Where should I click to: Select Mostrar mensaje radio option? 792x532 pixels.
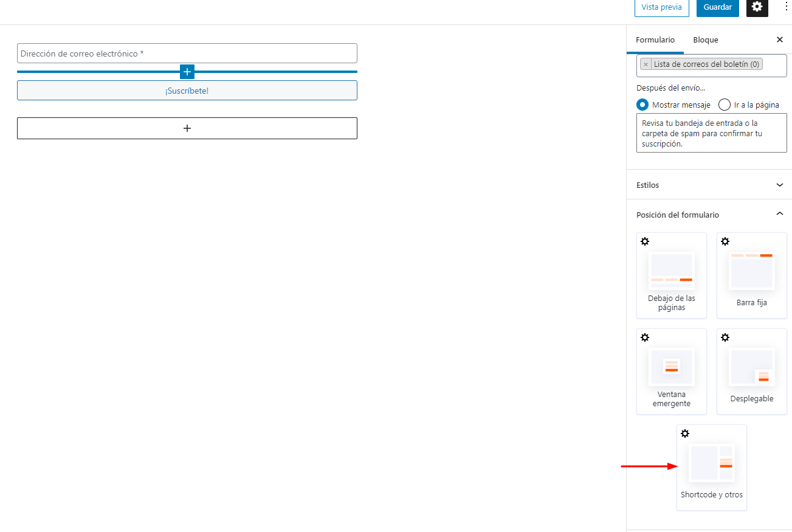click(x=642, y=105)
